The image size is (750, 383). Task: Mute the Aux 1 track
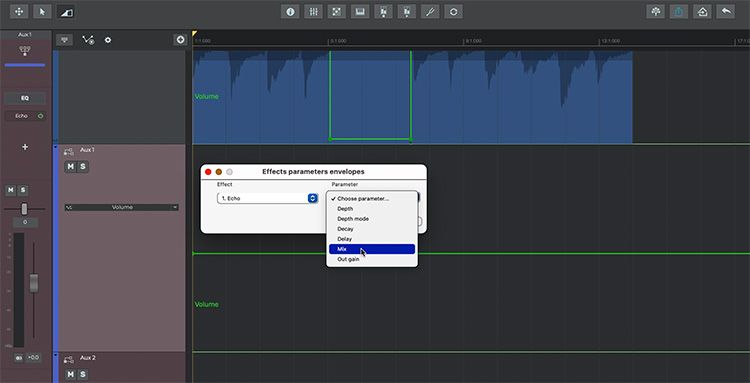click(x=70, y=166)
